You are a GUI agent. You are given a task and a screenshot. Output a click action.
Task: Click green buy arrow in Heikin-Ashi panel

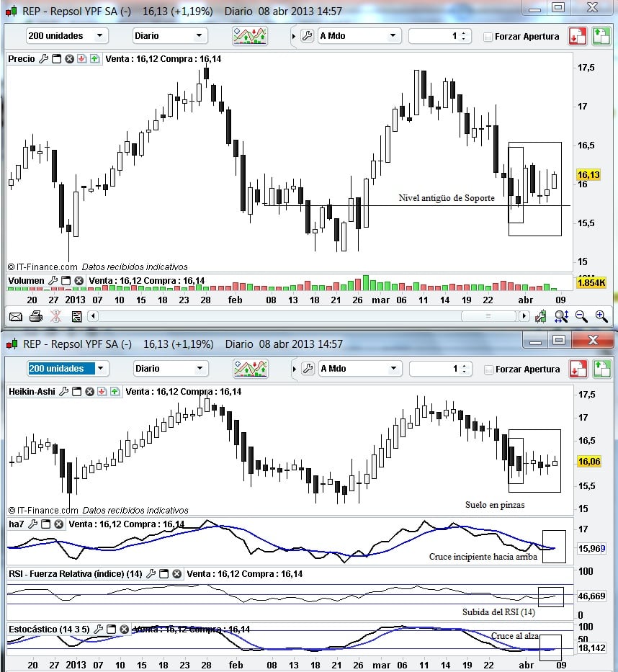[115, 391]
